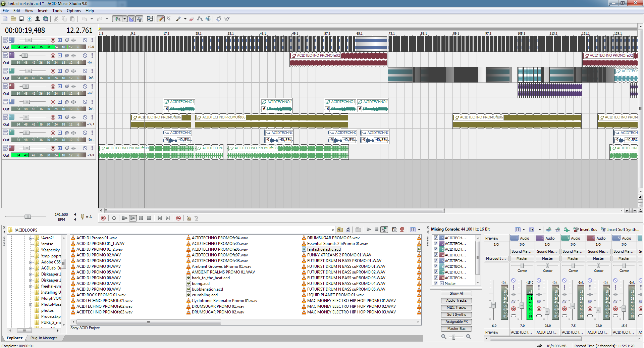The height and width of the screenshot is (348, 644).
Task: Select the Erase tool in toolbar
Action: pyautogui.click(x=192, y=19)
